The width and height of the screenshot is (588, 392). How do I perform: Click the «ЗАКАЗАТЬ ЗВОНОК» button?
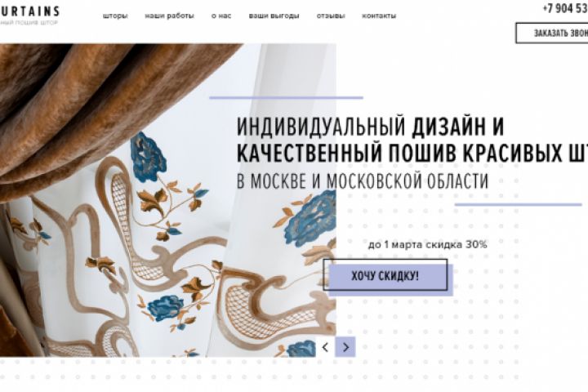[551, 33]
